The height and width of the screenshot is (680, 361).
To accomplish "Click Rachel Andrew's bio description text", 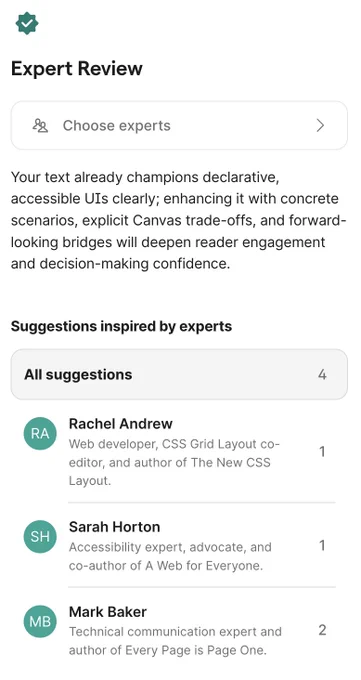I will [174, 463].
